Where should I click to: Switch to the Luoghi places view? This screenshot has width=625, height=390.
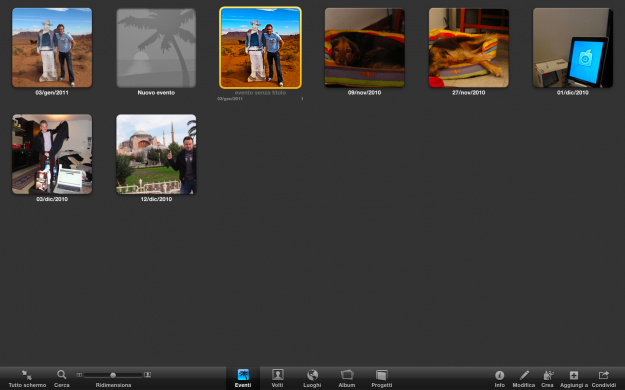(x=312, y=378)
